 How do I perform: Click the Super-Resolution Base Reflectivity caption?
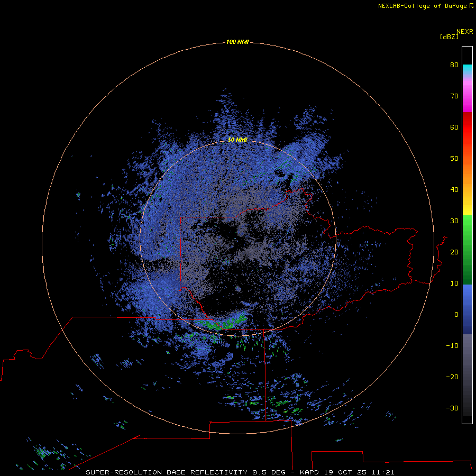tap(240, 472)
